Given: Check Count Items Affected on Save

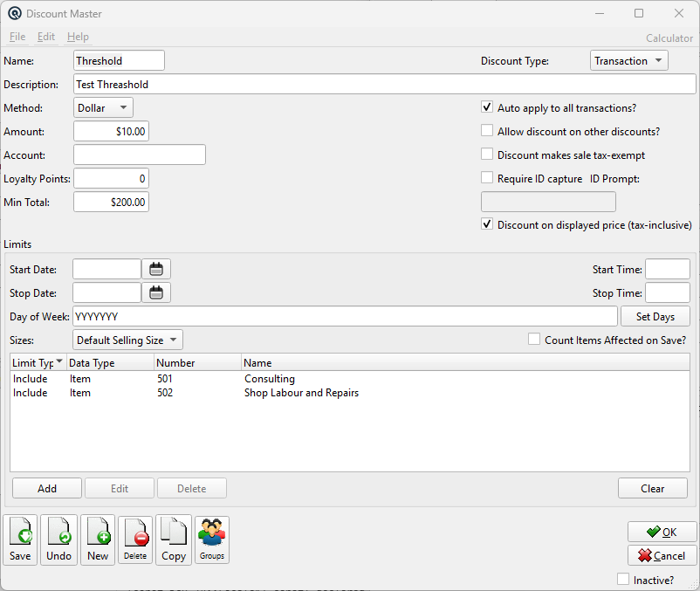Looking at the screenshot, I should tap(534, 340).
